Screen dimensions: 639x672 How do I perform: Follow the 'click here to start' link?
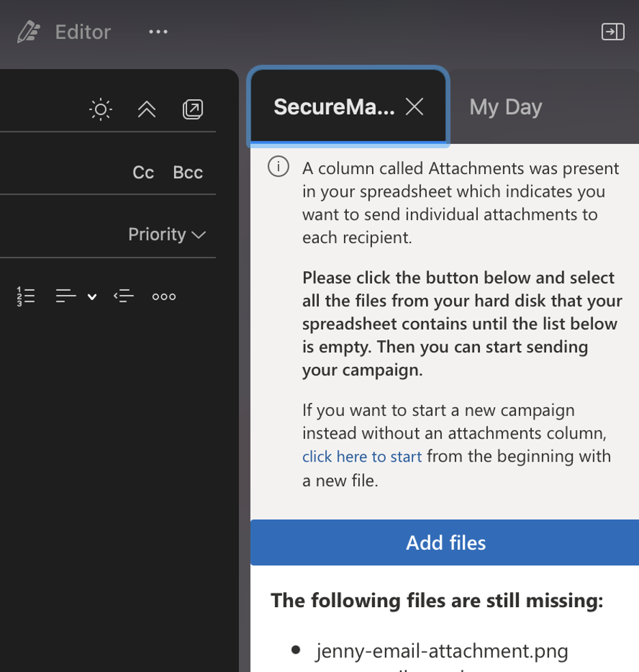[362, 456]
